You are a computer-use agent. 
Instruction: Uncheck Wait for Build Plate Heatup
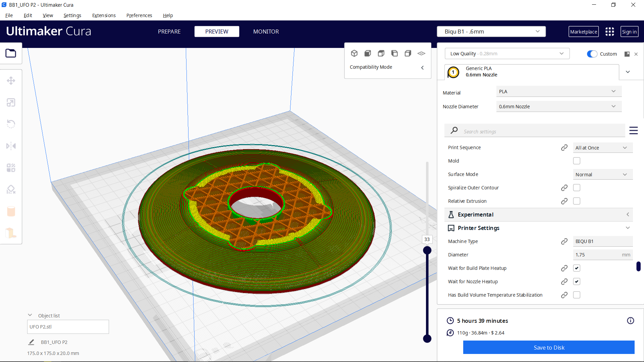[577, 268]
